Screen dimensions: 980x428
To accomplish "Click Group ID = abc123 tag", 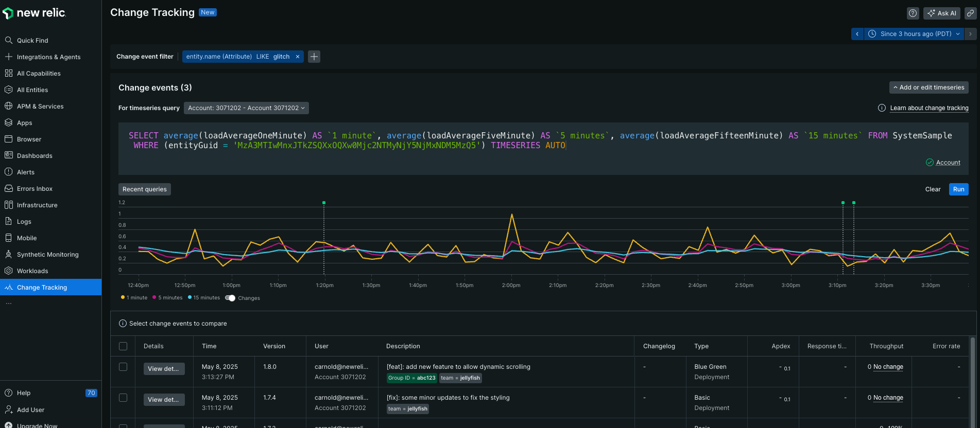I will (x=412, y=378).
